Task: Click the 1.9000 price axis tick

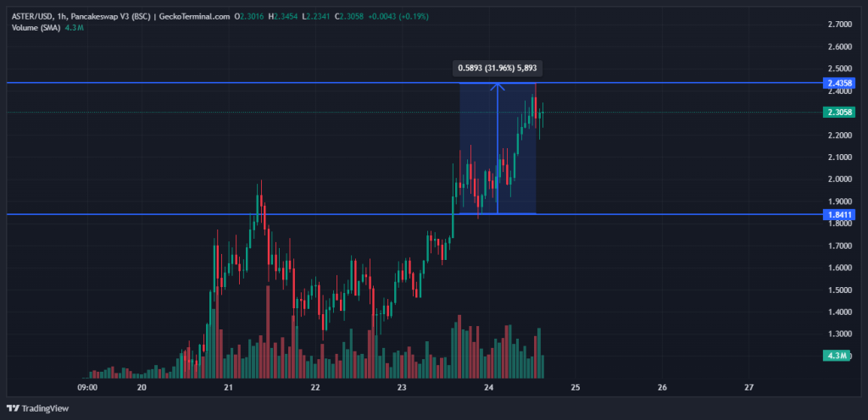Action: (840, 202)
